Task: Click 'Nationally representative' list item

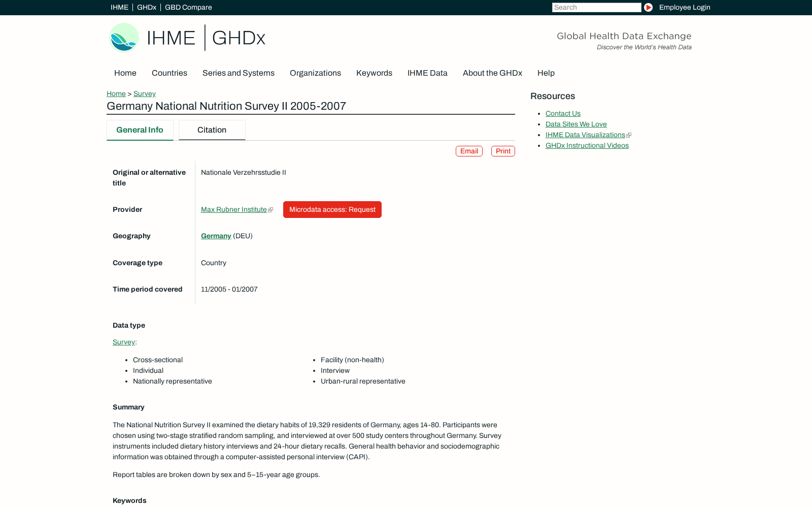Action: [173, 381]
